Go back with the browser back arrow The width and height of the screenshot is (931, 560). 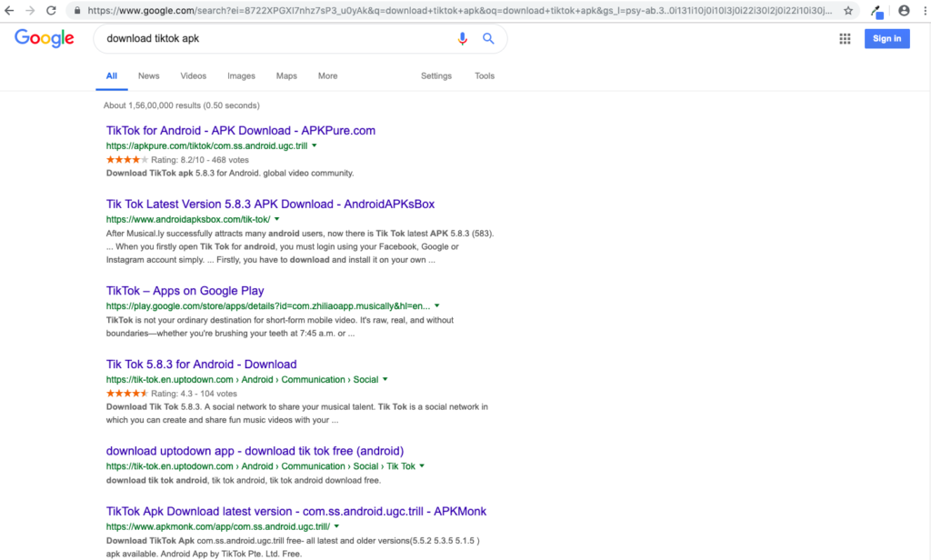(9, 11)
